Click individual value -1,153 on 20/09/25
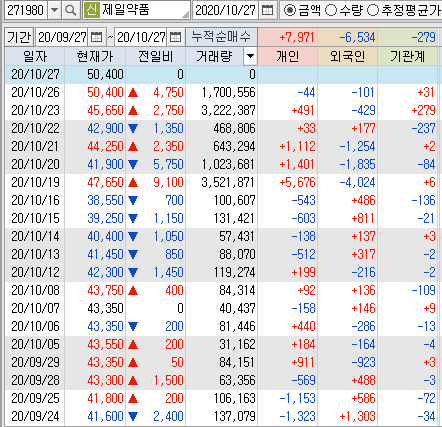Screen dimensions: 442x427 [x=297, y=398]
